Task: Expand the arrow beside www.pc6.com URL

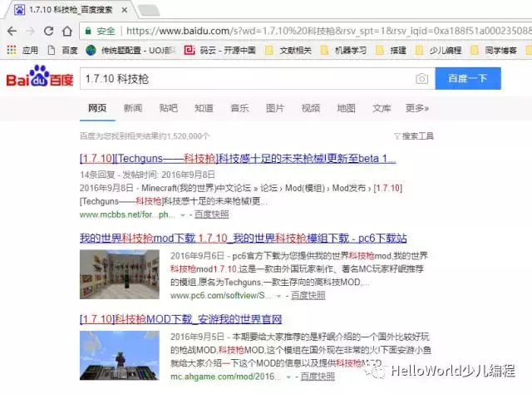Action: [278, 296]
